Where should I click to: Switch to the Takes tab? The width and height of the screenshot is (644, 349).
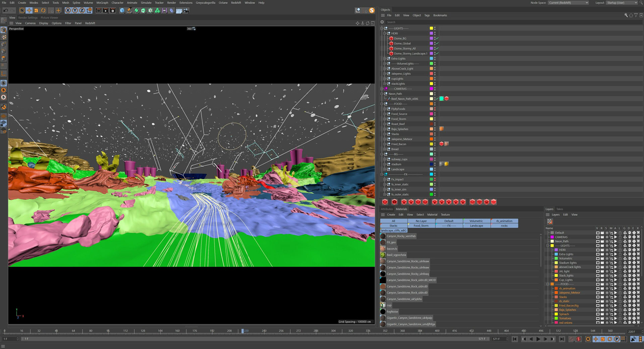[560, 209]
